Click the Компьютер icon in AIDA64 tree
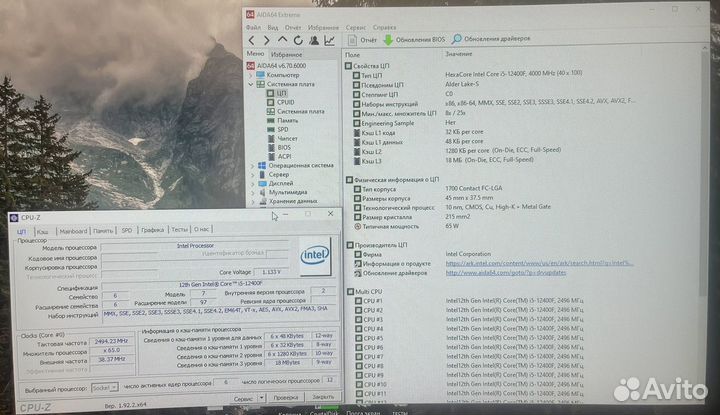Image resolution: width=720 pixels, height=415 pixels. pyautogui.click(x=261, y=75)
